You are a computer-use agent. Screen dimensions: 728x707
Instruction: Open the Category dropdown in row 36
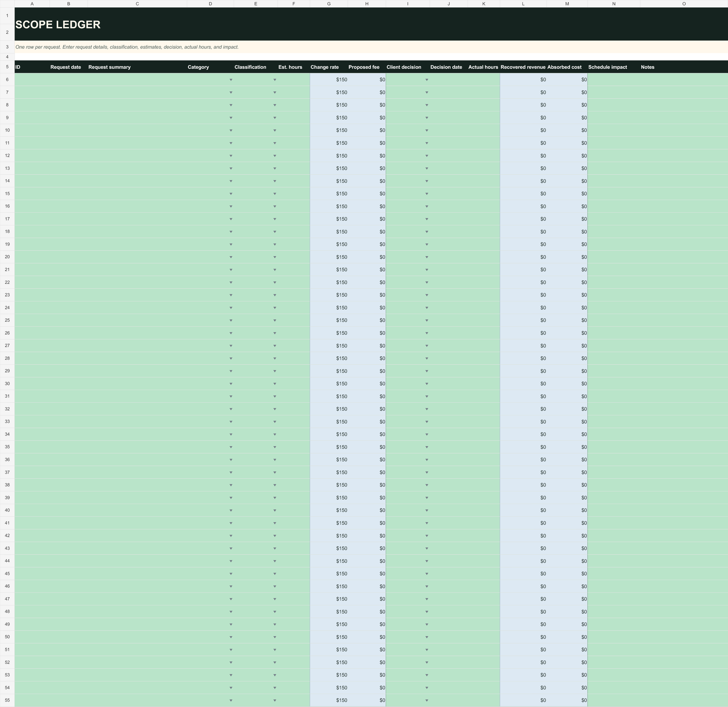pos(231,460)
